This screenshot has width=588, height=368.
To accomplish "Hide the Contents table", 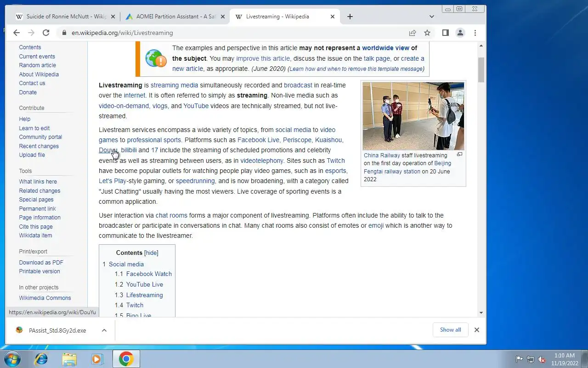I will (151, 253).
